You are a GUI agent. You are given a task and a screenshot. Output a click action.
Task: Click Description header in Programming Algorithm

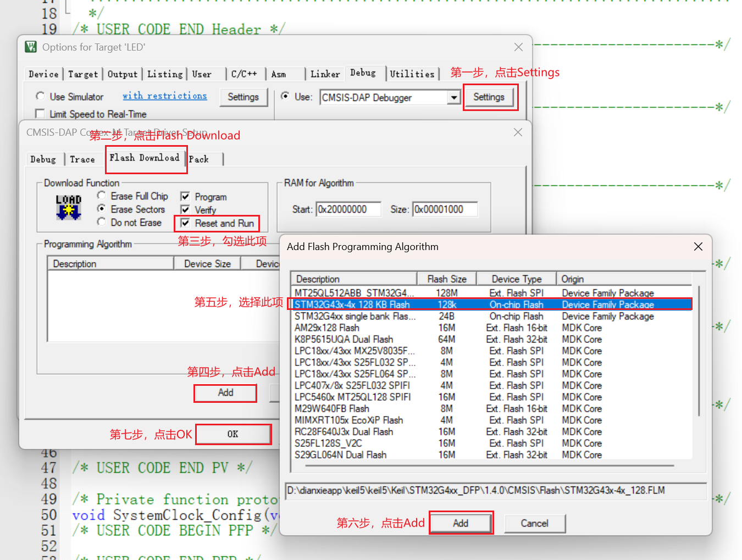110,264
